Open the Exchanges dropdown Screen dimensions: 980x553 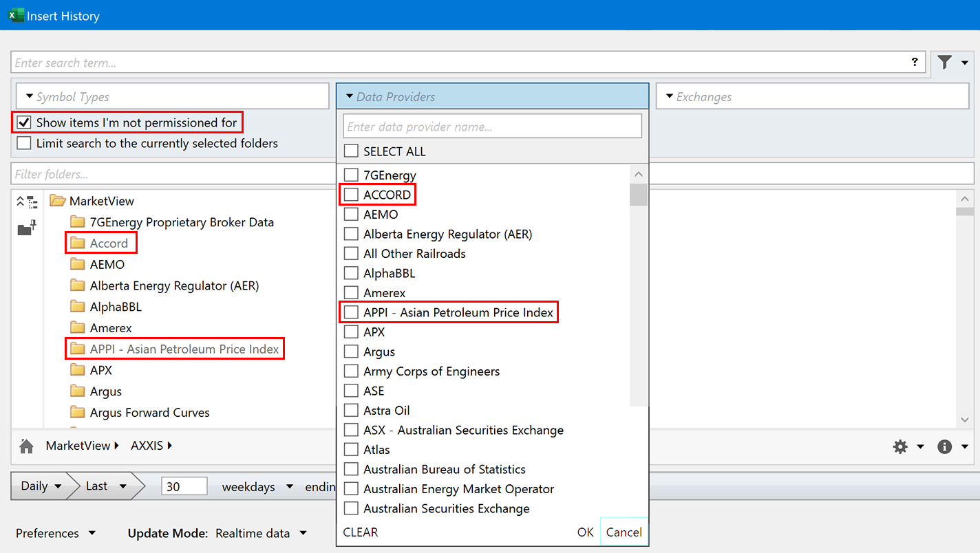(812, 96)
